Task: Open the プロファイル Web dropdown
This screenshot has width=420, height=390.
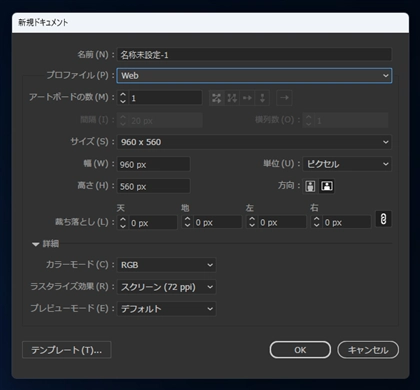Action: pyautogui.click(x=254, y=76)
